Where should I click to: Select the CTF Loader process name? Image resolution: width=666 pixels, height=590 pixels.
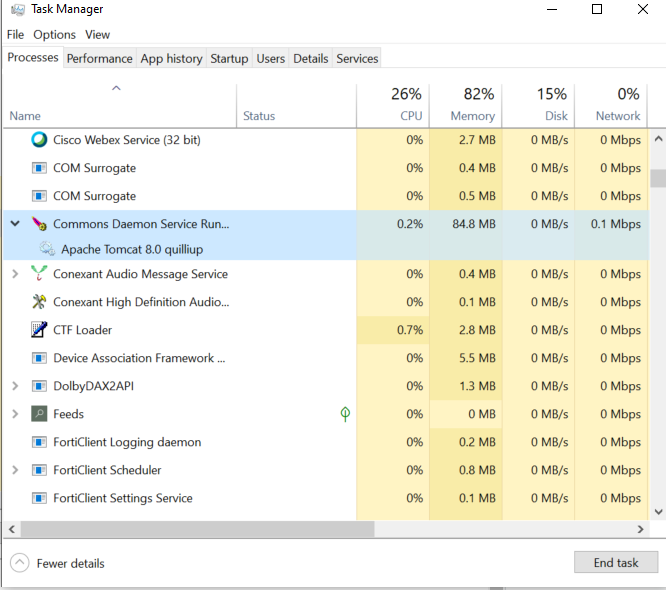coord(82,330)
